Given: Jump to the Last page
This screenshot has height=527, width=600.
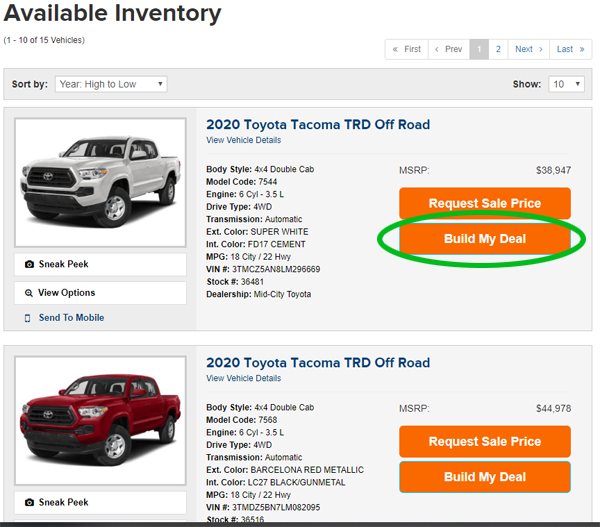Looking at the screenshot, I should pyautogui.click(x=570, y=49).
